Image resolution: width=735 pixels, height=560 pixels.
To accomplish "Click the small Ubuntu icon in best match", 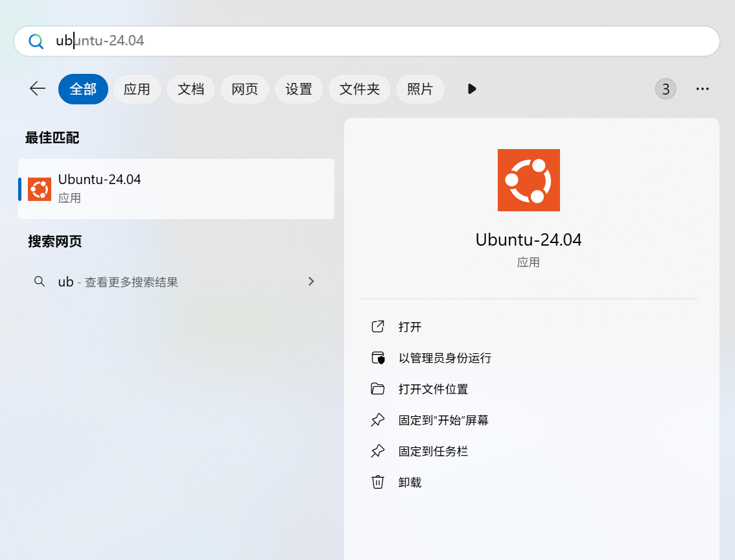I will 40,189.
